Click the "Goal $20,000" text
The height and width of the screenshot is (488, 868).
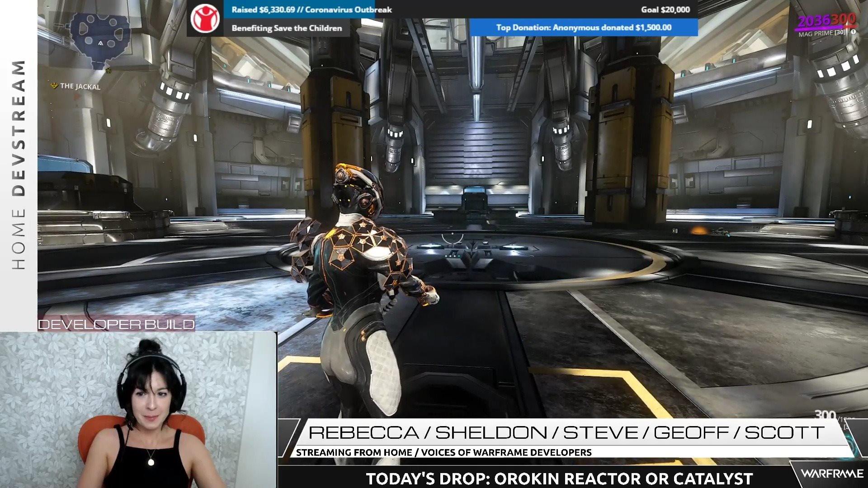click(665, 9)
